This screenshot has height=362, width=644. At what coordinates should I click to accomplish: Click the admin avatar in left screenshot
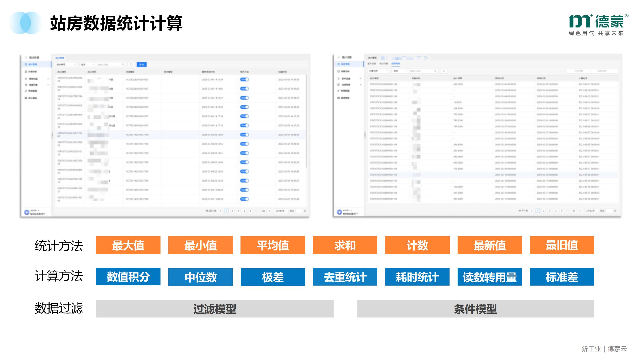pos(27,212)
